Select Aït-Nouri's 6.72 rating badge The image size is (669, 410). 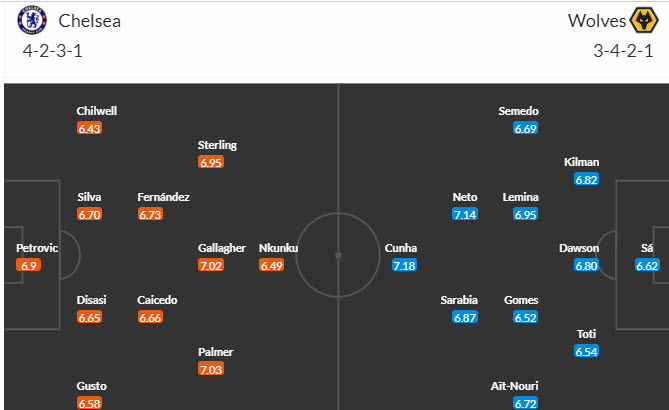pos(526,402)
